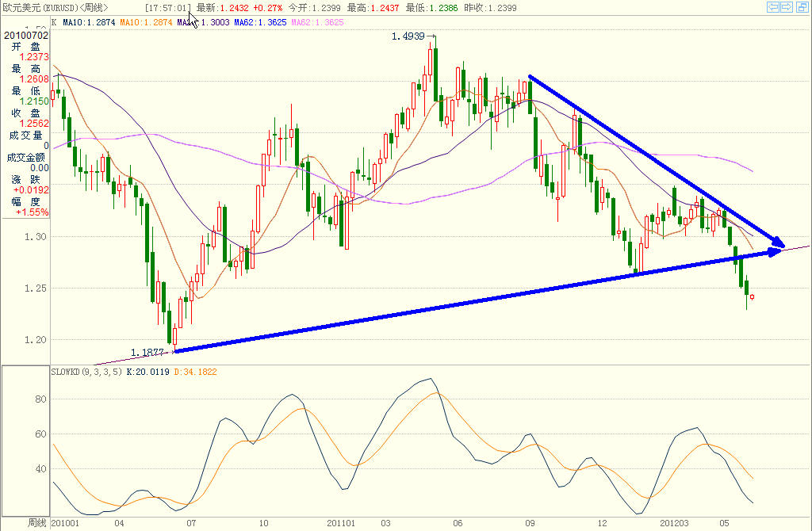This screenshot has height=531, width=812.
Task: Click the 昨收 1.2399 previous close
Action: tap(490, 8)
